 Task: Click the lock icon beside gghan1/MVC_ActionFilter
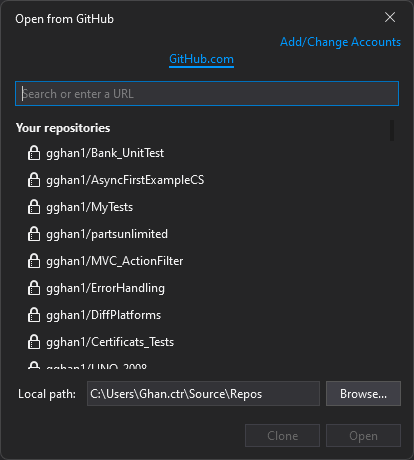click(34, 261)
